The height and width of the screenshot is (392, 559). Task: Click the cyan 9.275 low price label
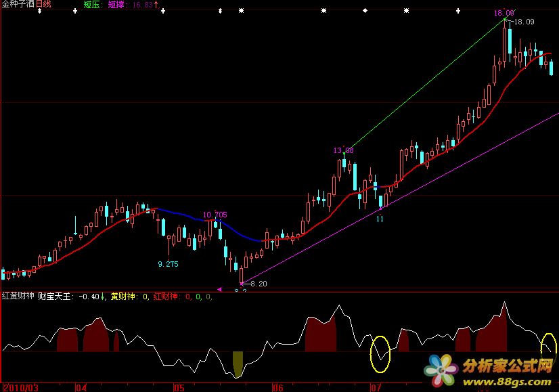[x=168, y=264]
